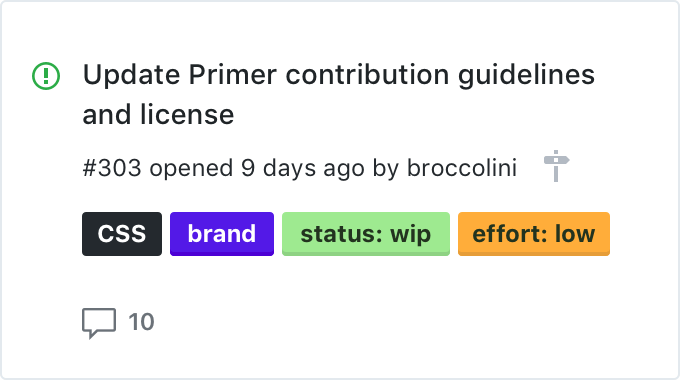Filter by the CSS label

(x=122, y=234)
